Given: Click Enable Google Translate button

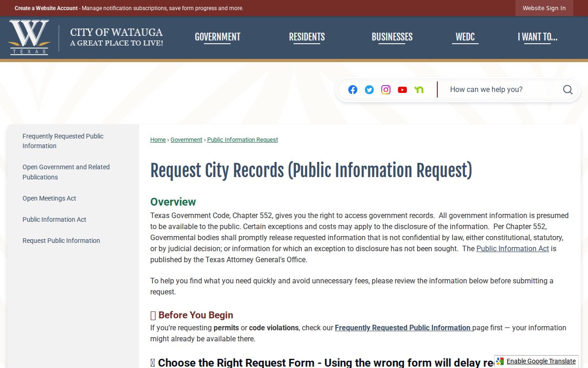Looking at the screenshot, I should [x=537, y=361].
